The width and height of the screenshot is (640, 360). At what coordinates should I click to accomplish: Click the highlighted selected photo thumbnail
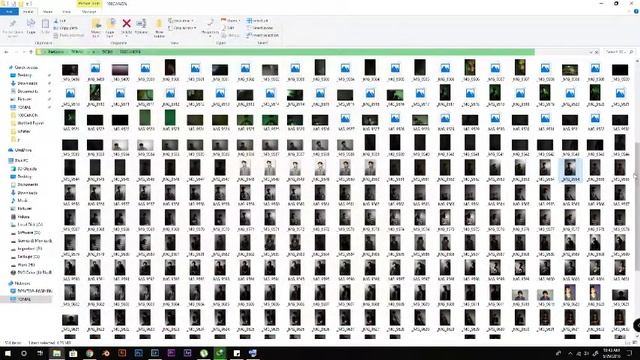pyautogui.click(x=570, y=170)
